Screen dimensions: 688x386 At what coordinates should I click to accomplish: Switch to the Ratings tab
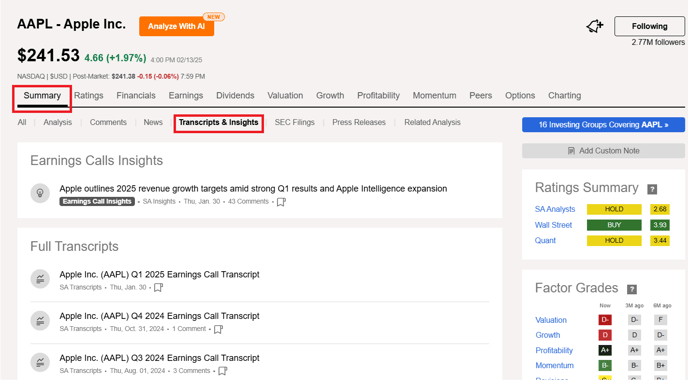[89, 96]
